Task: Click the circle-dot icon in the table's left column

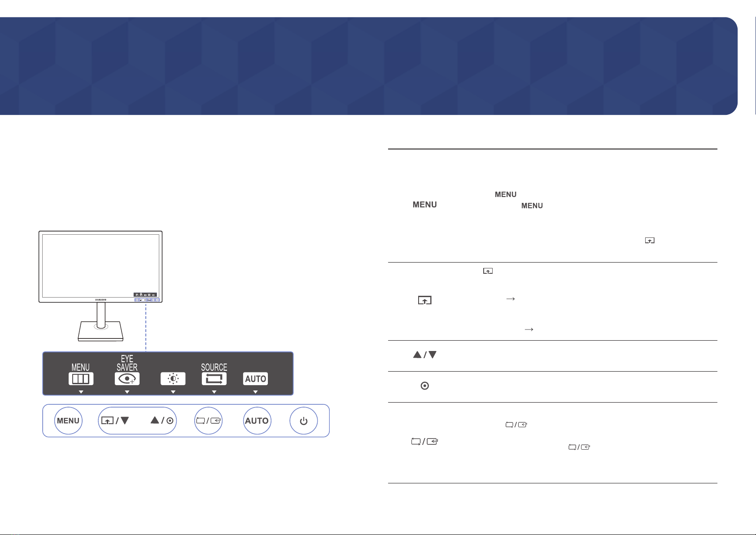Action: tap(424, 386)
